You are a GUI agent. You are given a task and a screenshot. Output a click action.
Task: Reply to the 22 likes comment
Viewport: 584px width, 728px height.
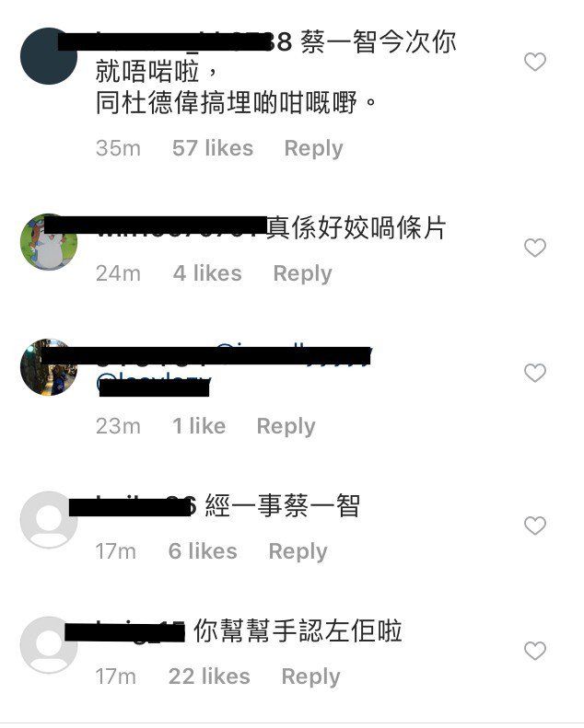pos(310,676)
